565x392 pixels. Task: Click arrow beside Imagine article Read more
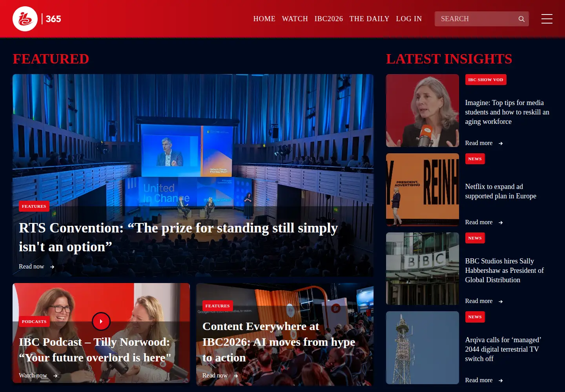click(x=501, y=143)
